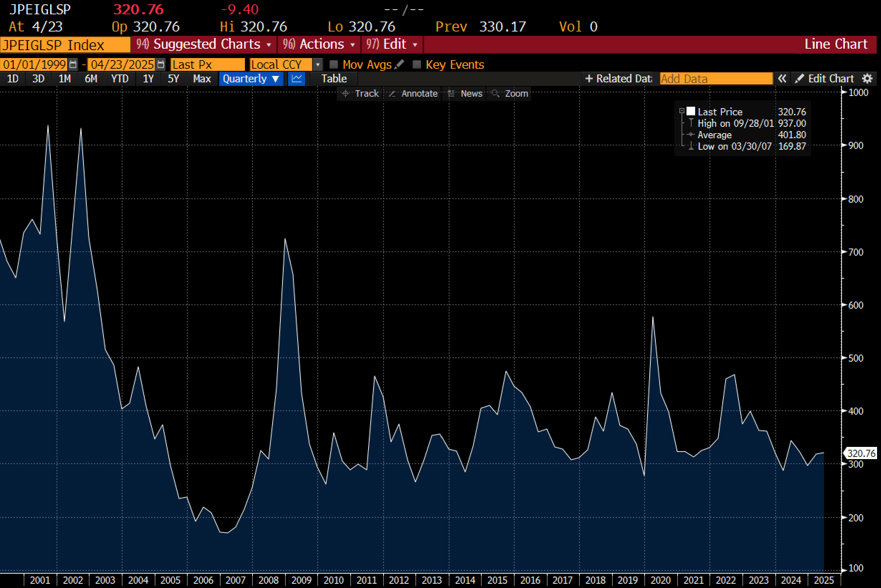This screenshot has height=588, width=881.
Task: Click the Edit Chart pencil icon
Action: [x=799, y=79]
